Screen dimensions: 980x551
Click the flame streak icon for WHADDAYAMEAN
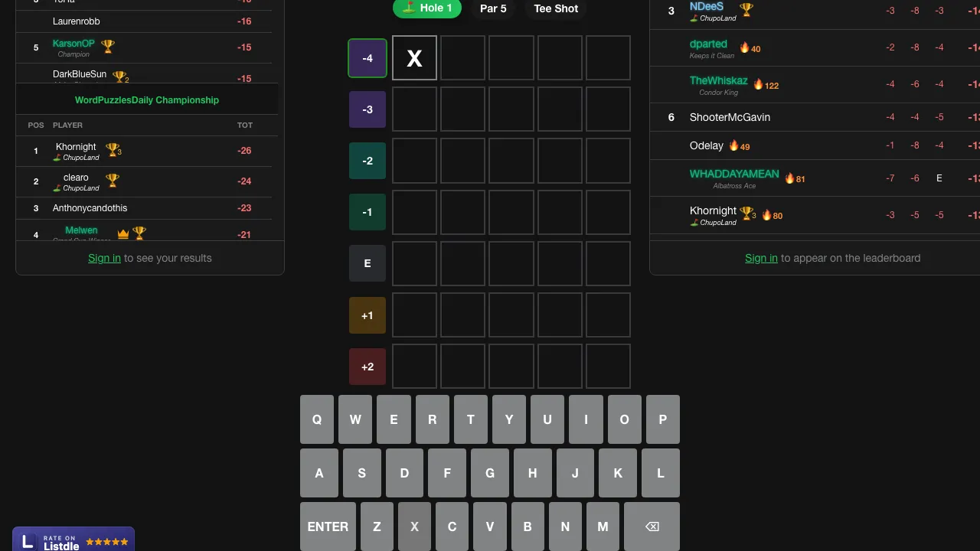pos(789,178)
